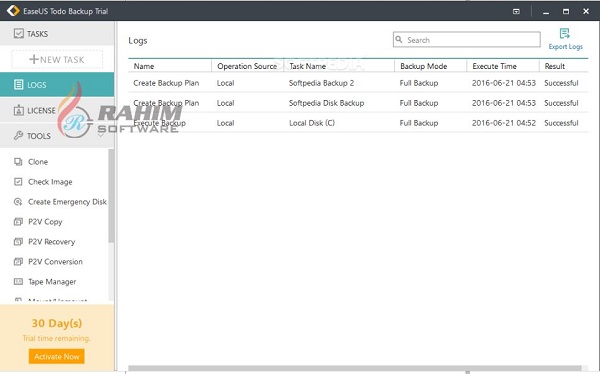Click the logs horizontal scrollbar
The width and height of the screenshot is (600, 374).
click(x=355, y=368)
